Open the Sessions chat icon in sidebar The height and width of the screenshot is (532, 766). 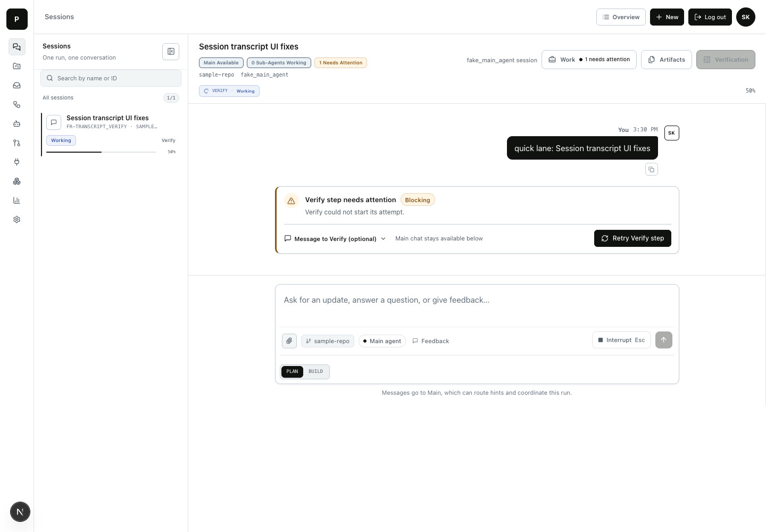17,47
